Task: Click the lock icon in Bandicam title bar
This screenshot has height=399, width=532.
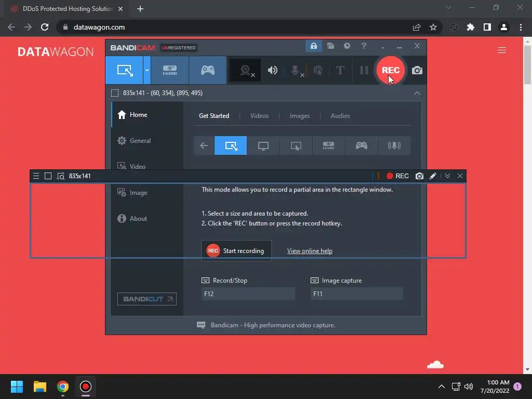Action: (x=313, y=46)
